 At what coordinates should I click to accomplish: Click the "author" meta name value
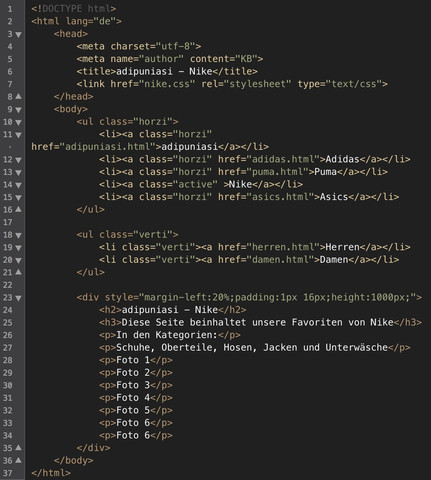coord(161,59)
